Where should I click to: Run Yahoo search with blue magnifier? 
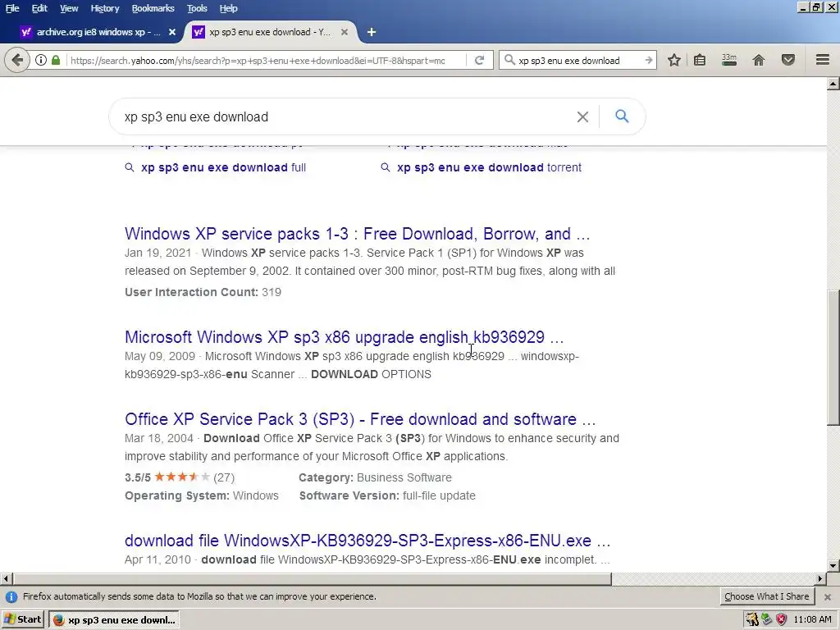[x=622, y=116]
